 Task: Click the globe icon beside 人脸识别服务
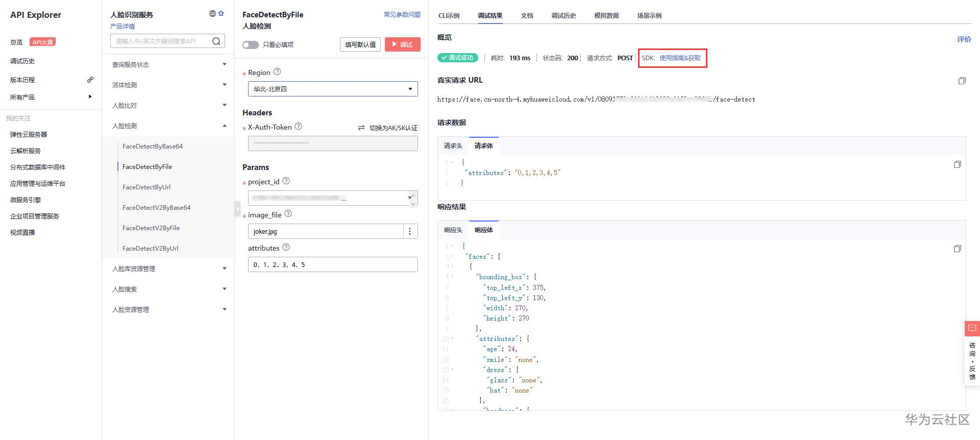click(x=212, y=14)
